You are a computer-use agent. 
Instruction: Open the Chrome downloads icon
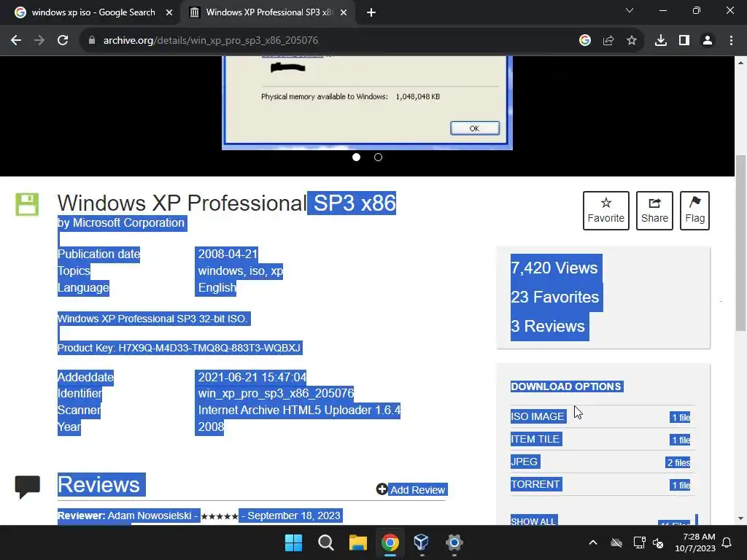[661, 41]
